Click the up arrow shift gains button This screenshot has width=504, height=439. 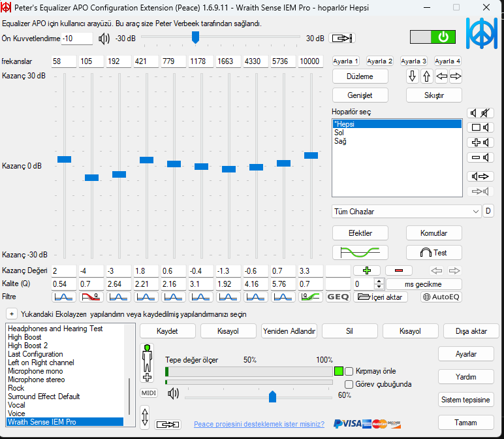click(426, 76)
